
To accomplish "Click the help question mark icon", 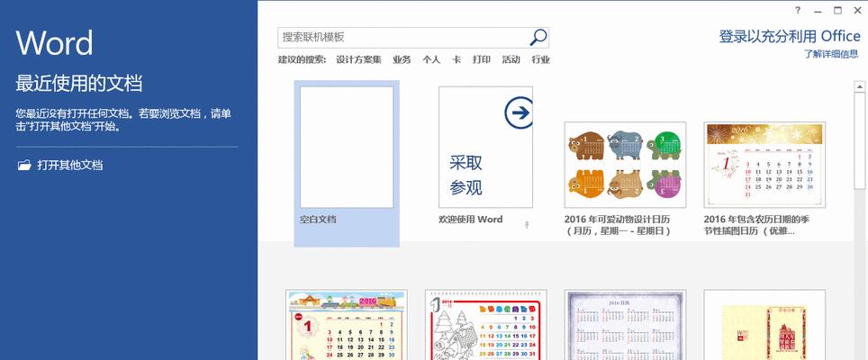I will [798, 11].
